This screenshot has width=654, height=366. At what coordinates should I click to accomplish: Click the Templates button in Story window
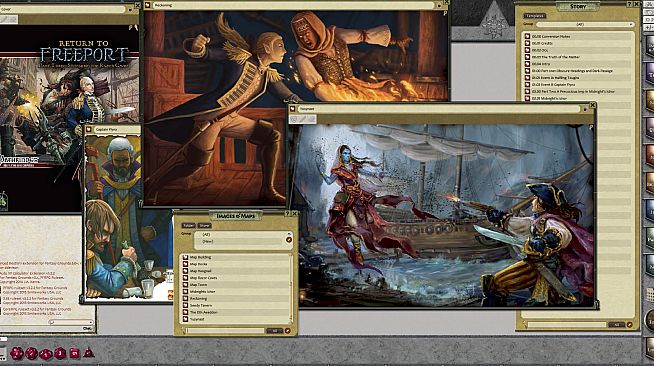point(534,15)
